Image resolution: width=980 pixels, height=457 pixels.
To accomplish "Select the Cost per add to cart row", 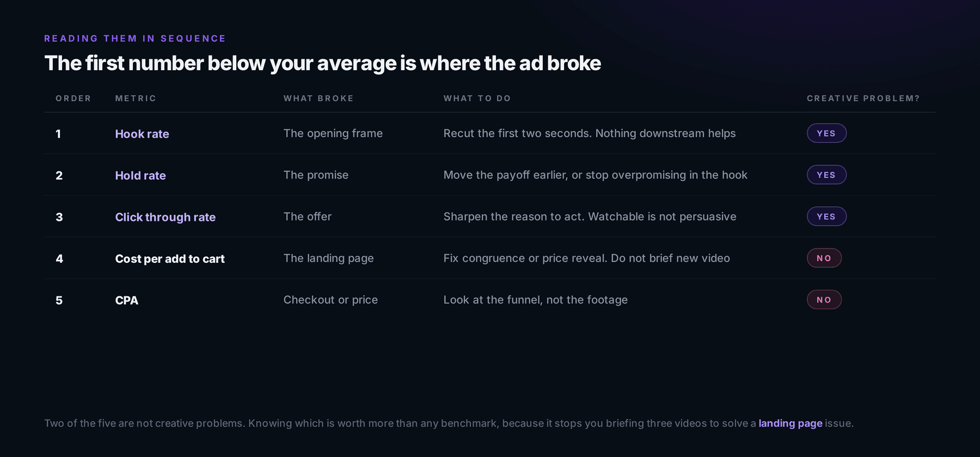I will [x=490, y=258].
